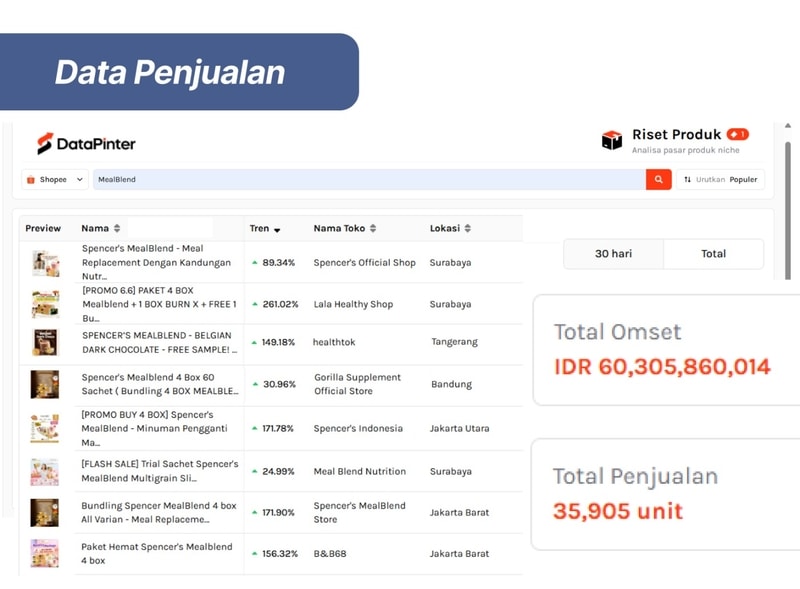Viewport: 800px width, 589px height.
Task: Click the orange search magnifier button
Action: click(x=659, y=180)
